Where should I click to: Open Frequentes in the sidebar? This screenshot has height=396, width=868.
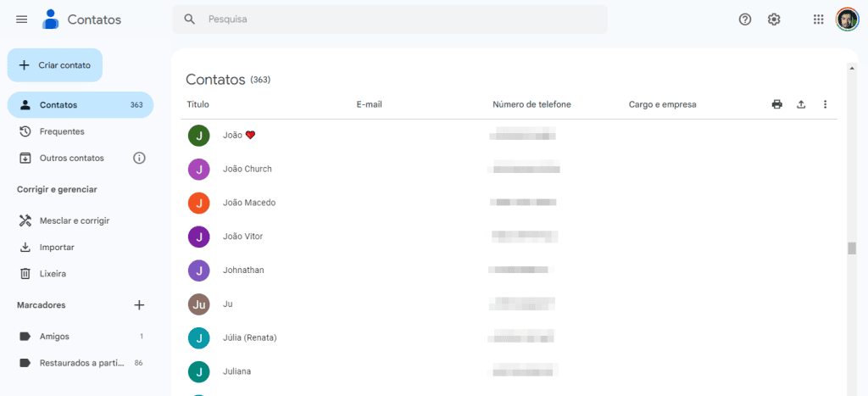[x=81, y=131]
